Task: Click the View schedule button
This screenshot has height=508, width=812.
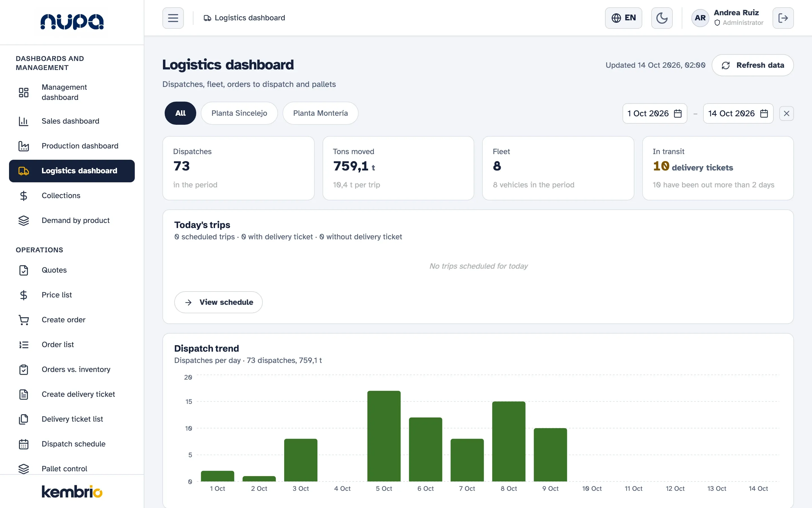Action: [218, 302]
